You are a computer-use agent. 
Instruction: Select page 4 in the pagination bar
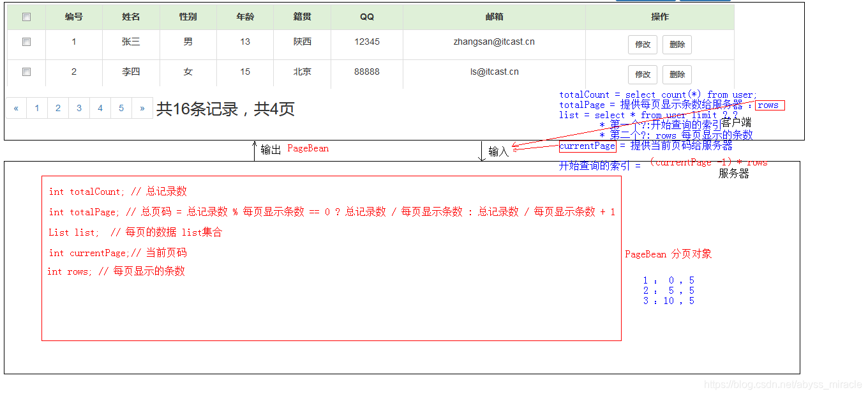(100, 108)
